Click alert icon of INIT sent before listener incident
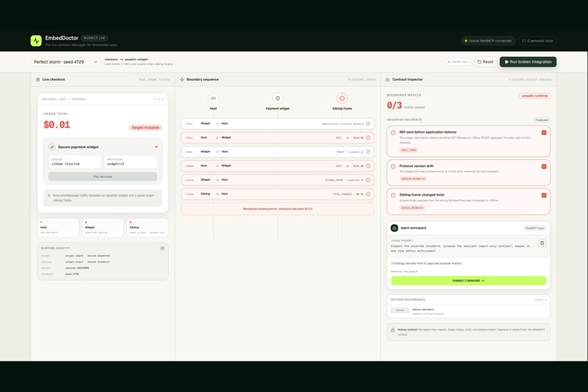The image size is (588, 392). (x=393, y=132)
